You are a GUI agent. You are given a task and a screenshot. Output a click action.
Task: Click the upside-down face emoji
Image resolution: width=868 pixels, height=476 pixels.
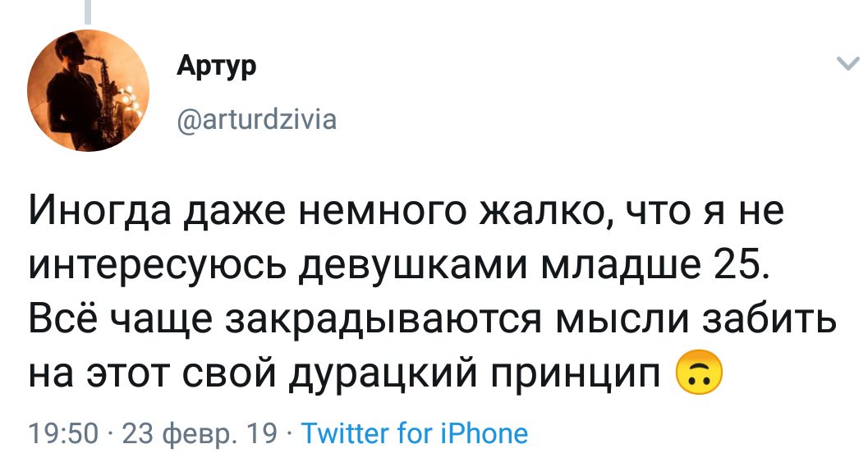698,377
